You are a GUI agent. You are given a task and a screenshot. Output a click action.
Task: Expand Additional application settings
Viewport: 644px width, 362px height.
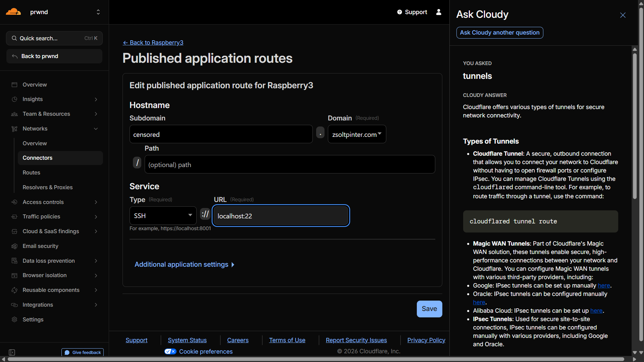point(185,265)
